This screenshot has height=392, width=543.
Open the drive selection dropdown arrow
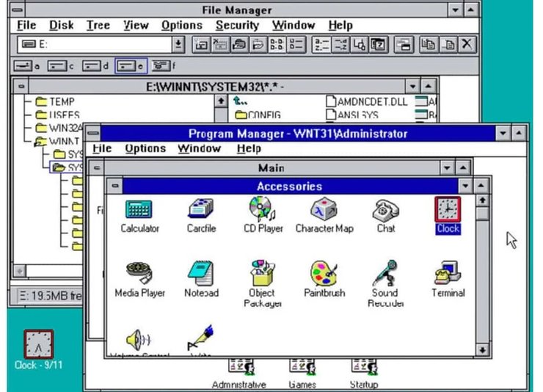click(x=178, y=44)
